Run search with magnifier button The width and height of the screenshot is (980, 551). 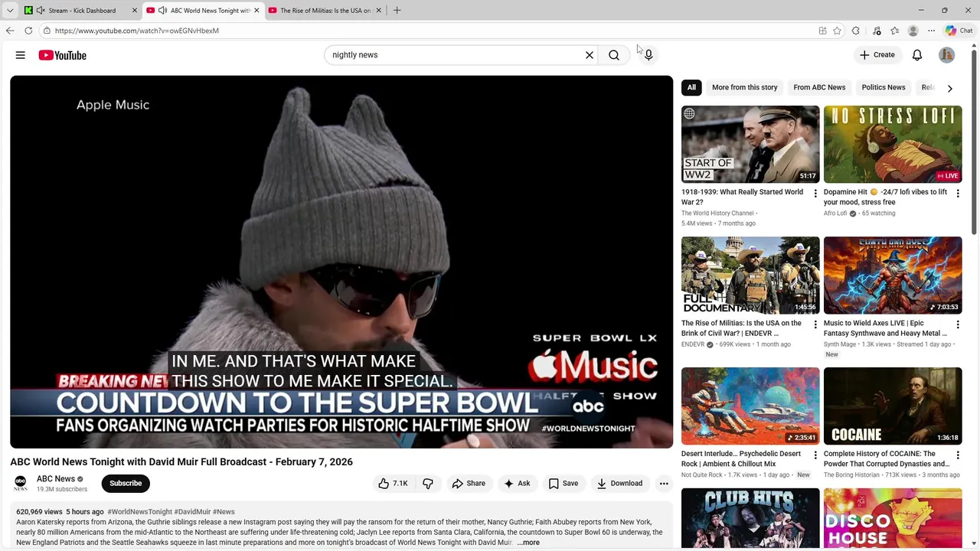point(614,55)
